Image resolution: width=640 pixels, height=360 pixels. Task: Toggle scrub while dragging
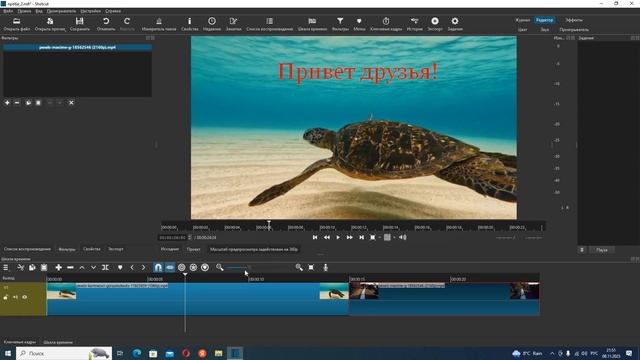(x=170, y=267)
